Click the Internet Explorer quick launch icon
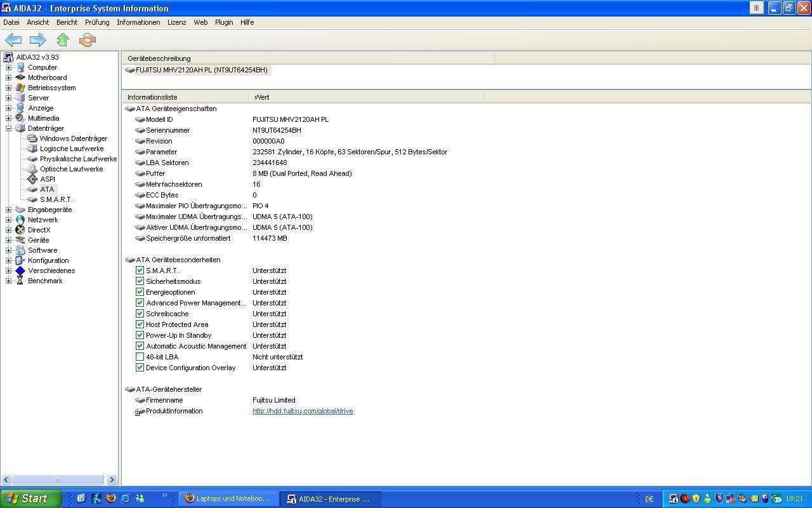This screenshot has width=812, height=508. coord(126,498)
